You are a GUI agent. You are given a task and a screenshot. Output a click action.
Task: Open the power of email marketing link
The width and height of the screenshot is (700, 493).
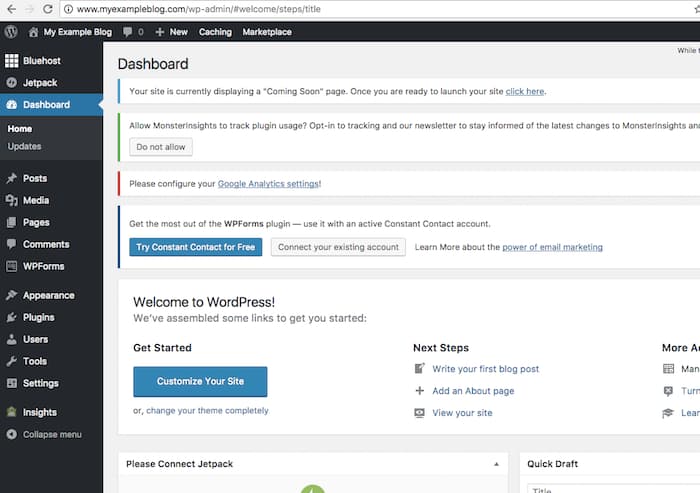point(552,247)
